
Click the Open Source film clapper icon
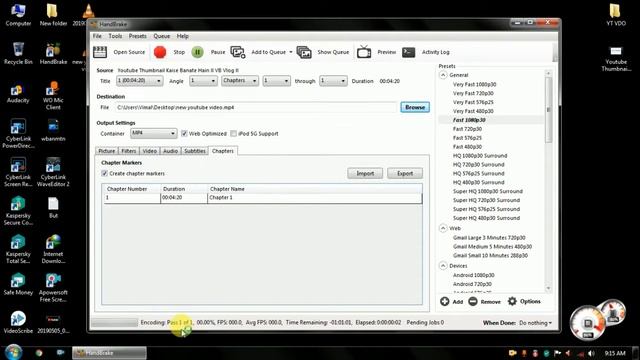pyautogui.click(x=100, y=52)
